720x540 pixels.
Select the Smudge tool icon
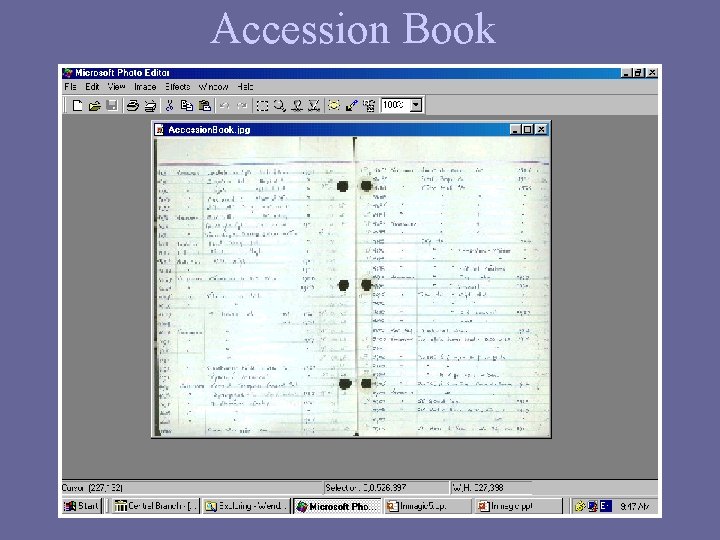tap(297, 106)
